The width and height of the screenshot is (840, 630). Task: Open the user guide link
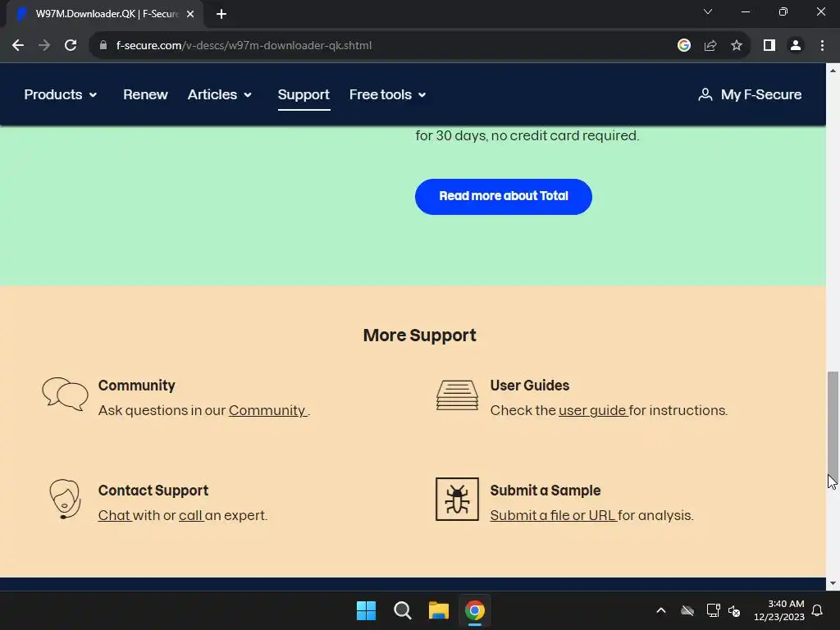(x=592, y=410)
